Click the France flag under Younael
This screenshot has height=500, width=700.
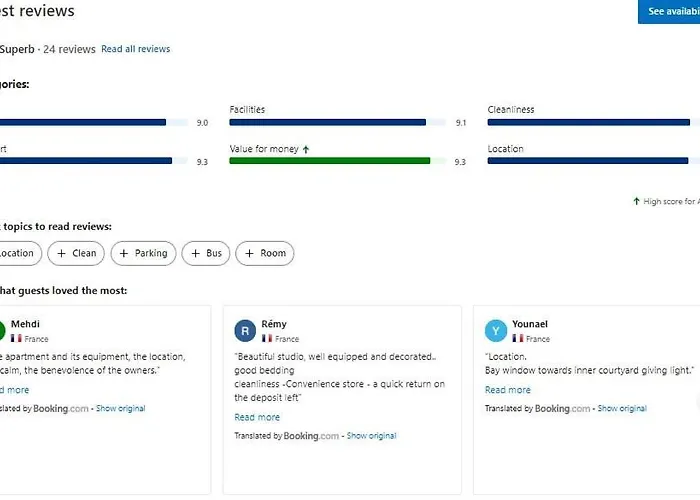(518, 339)
